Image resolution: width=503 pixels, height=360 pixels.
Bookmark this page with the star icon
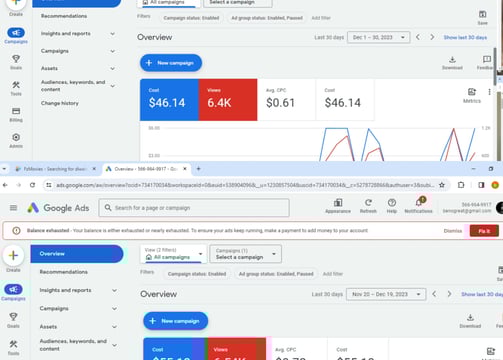(442, 185)
